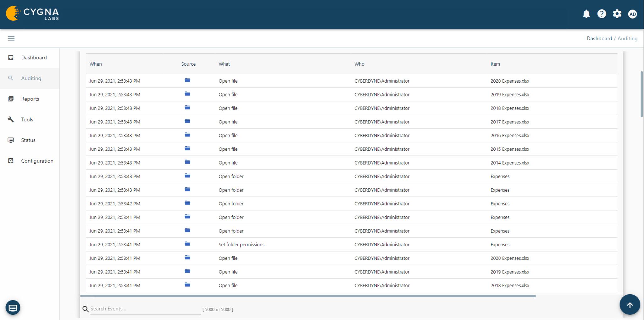Select the Tools wrench icon
The width and height of the screenshot is (644, 320).
click(x=11, y=119)
